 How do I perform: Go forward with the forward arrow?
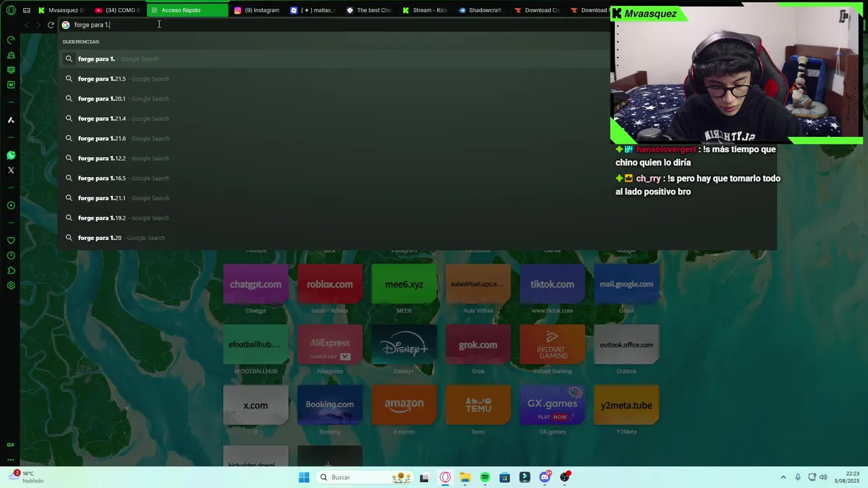tap(38, 25)
